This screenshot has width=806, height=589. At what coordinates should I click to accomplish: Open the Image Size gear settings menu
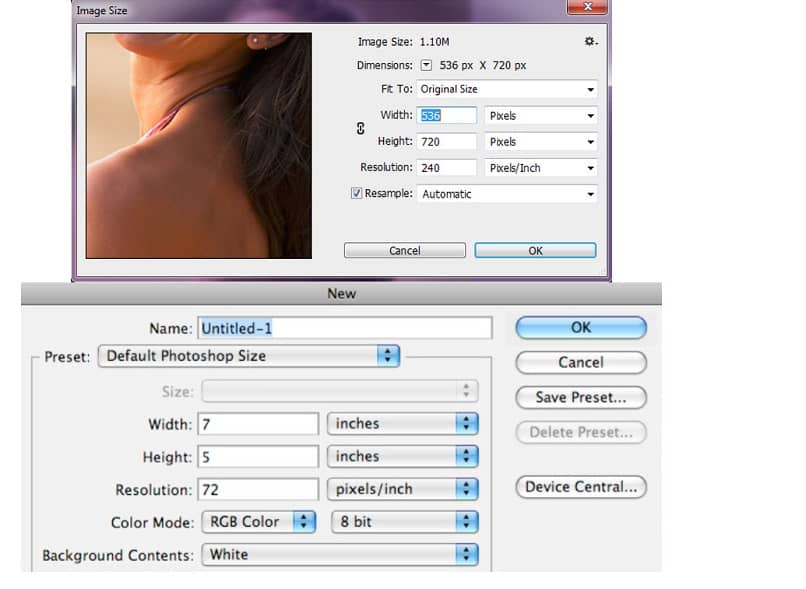click(590, 42)
